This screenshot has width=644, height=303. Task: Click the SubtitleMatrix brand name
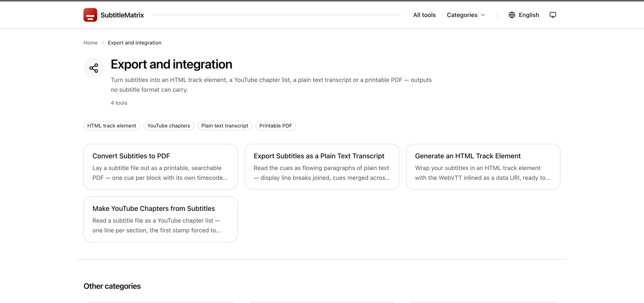tap(122, 15)
